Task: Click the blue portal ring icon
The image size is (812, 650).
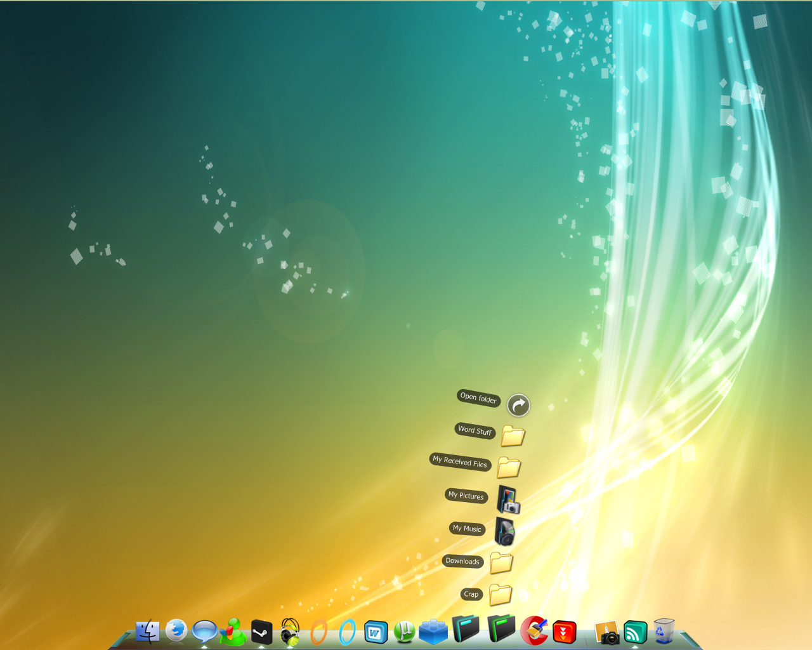Action: pos(347,632)
